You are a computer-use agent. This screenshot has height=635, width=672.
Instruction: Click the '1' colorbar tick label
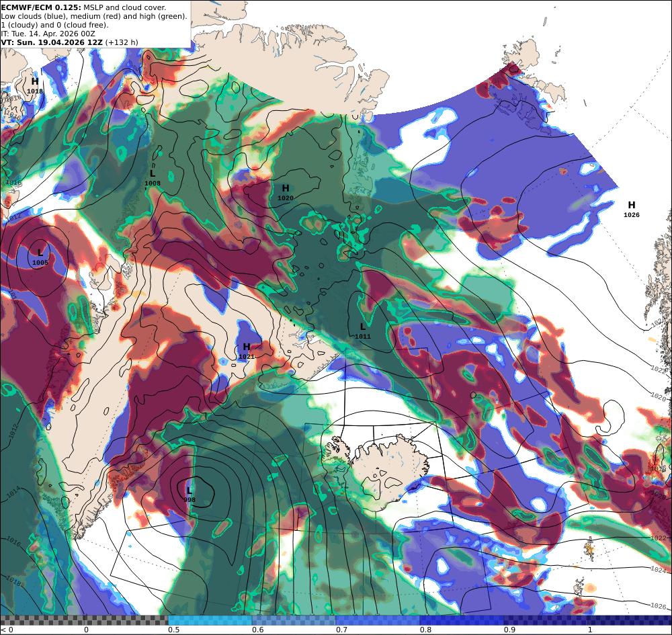[590, 630]
